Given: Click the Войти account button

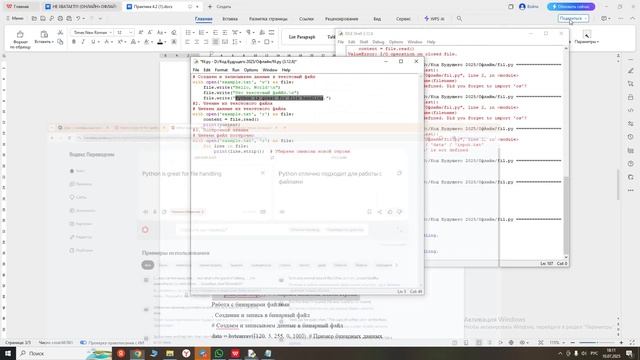Looking at the screenshot, I should click(x=529, y=7).
